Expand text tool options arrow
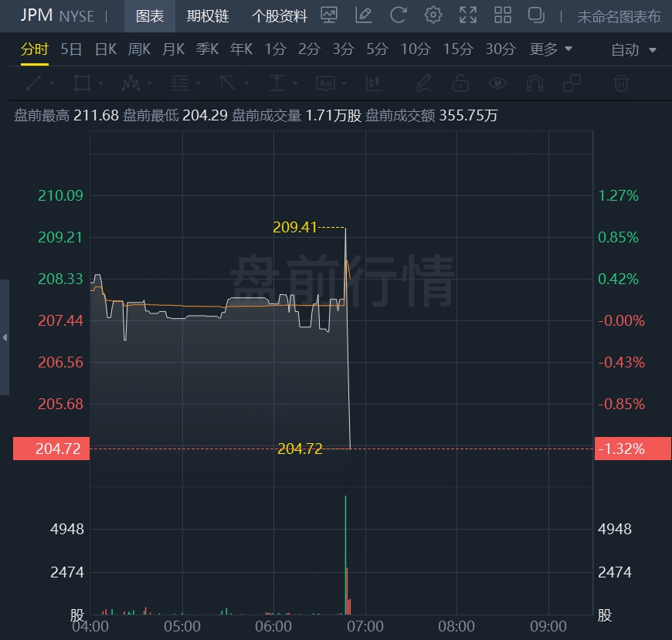 tap(344, 83)
